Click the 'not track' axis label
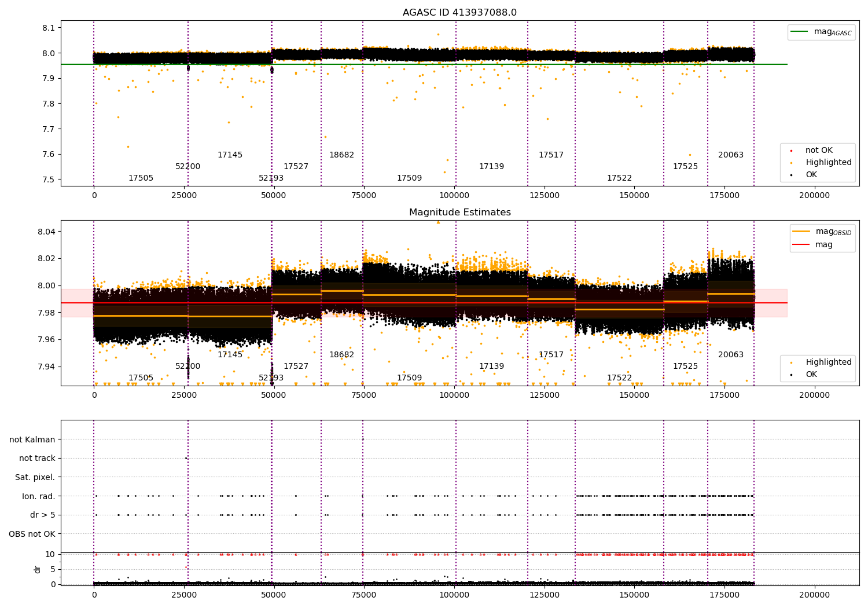868x608 pixels. click(x=37, y=458)
